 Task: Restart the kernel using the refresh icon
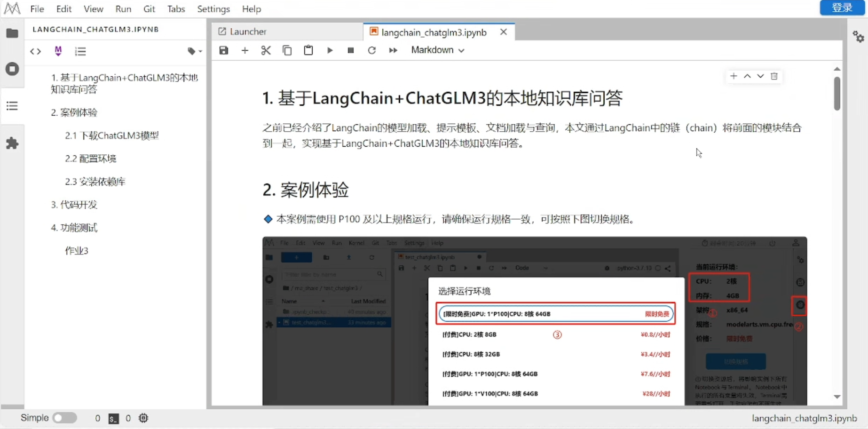coord(371,50)
